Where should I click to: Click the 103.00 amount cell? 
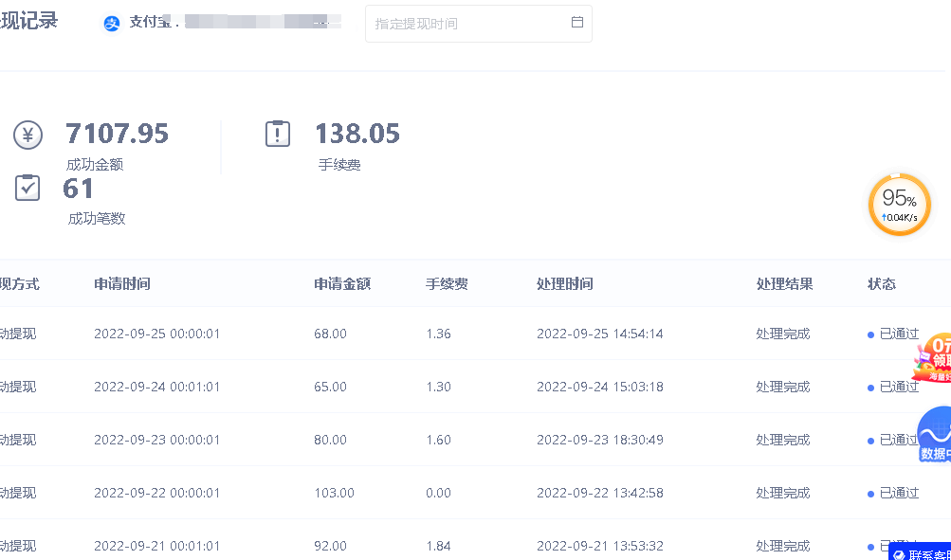pyautogui.click(x=334, y=493)
